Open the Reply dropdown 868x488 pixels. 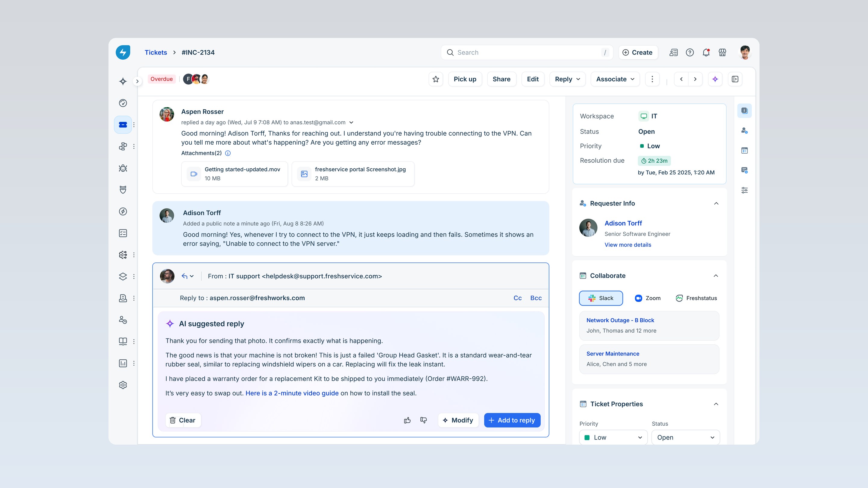(x=568, y=79)
